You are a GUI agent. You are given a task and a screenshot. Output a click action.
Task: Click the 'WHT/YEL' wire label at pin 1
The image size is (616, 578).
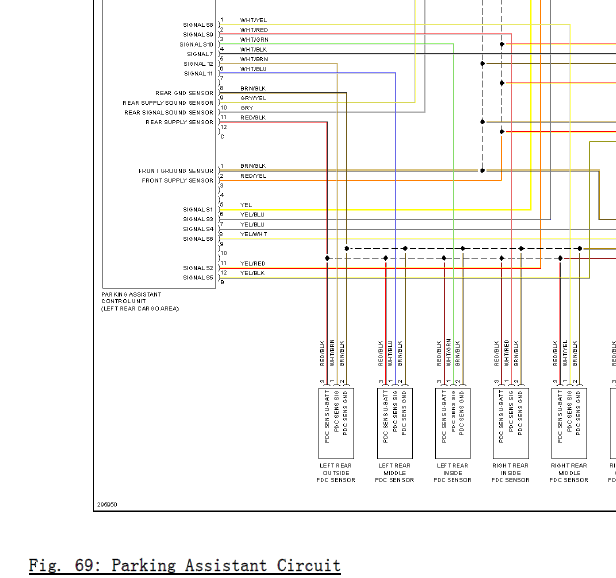point(253,20)
